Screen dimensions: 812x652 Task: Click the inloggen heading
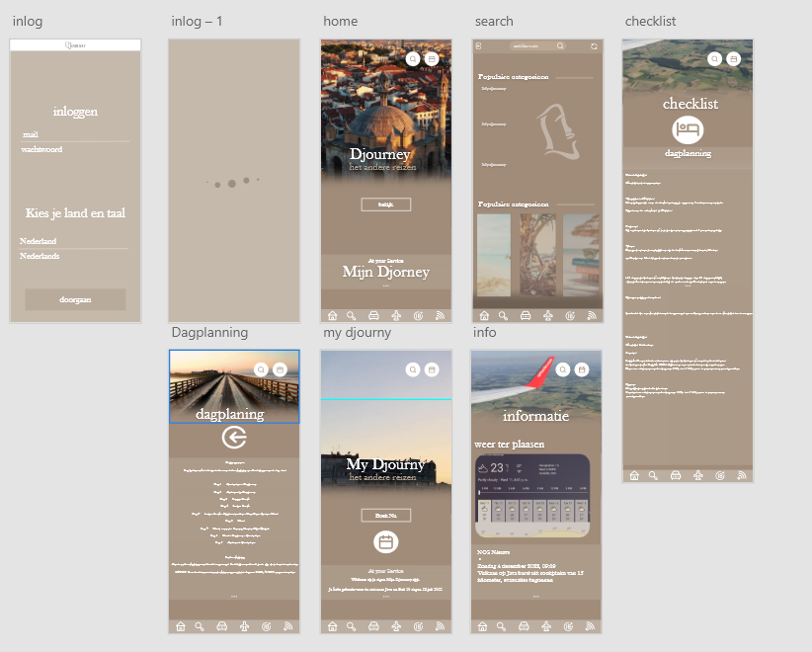click(75, 112)
